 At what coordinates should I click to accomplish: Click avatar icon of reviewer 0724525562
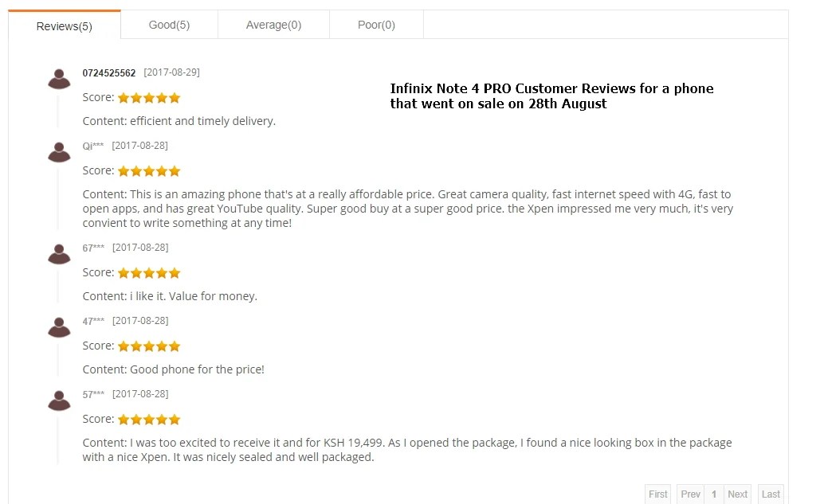[59, 79]
